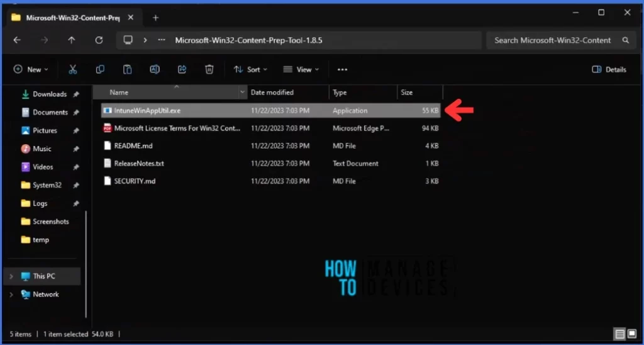The image size is (644, 345).
Task: Click the SECURITY.md file icon
Action: click(108, 181)
